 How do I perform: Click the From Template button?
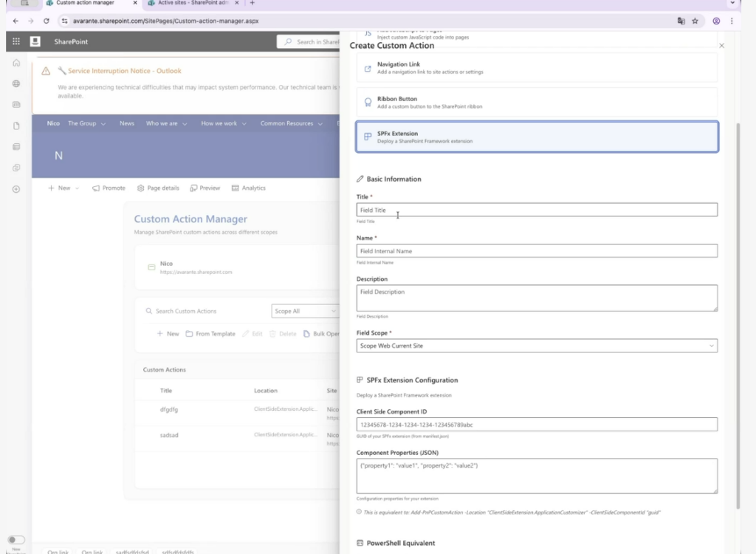(210, 334)
